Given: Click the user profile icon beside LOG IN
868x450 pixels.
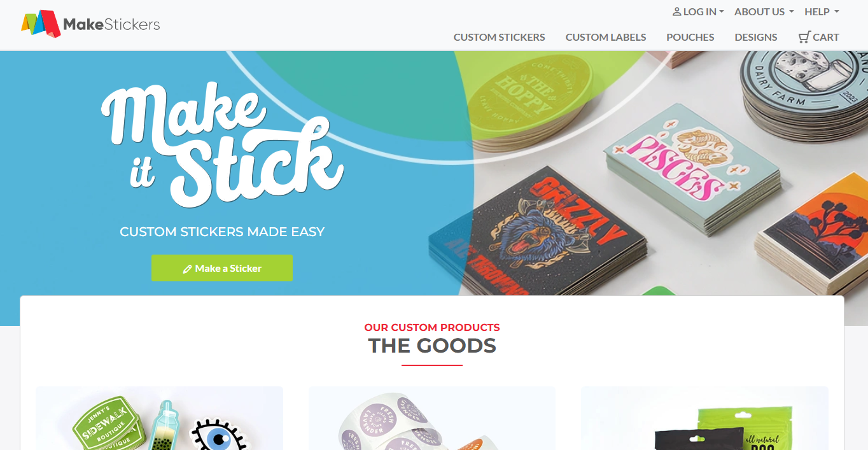Looking at the screenshot, I should click(x=677, y=11).
